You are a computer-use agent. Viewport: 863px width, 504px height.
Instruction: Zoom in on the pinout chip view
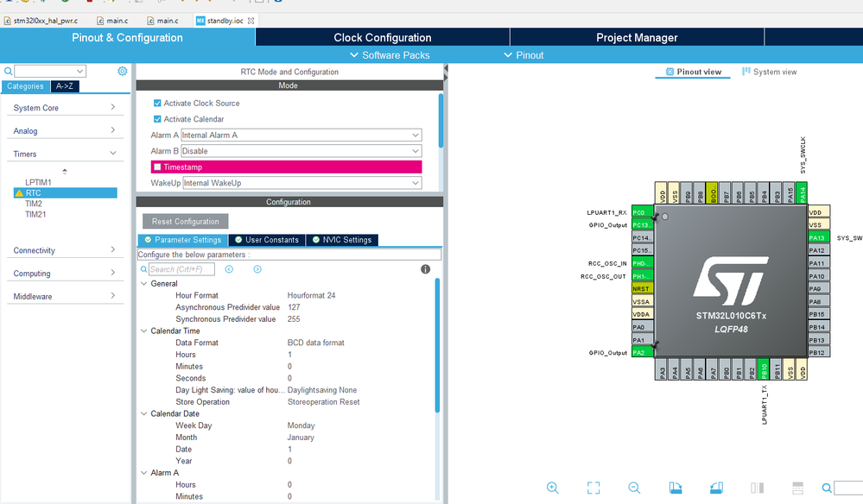coord(553,488)
